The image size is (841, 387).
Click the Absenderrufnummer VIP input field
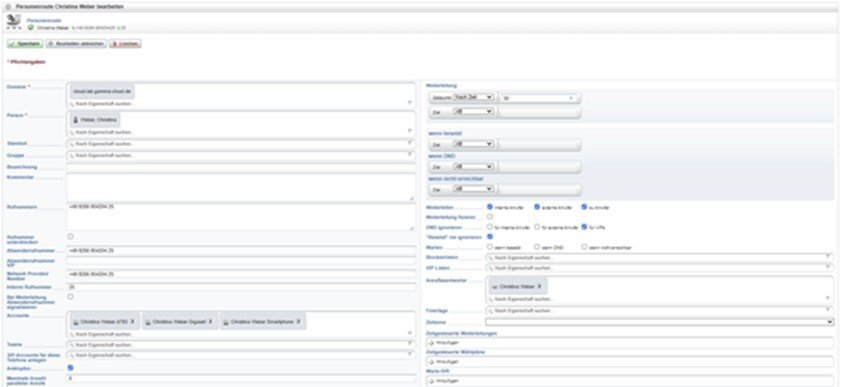pyautogui.click(x=241, y=262)
